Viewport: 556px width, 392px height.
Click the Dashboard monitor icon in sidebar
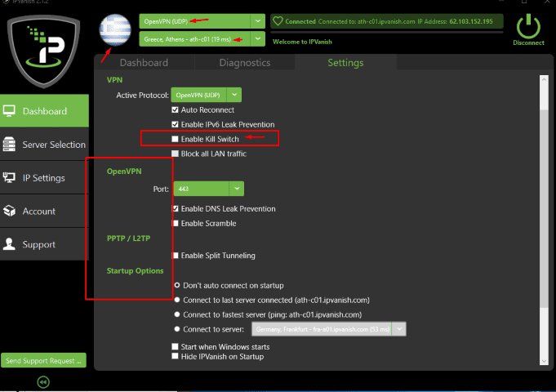click(x=10, y=111)
